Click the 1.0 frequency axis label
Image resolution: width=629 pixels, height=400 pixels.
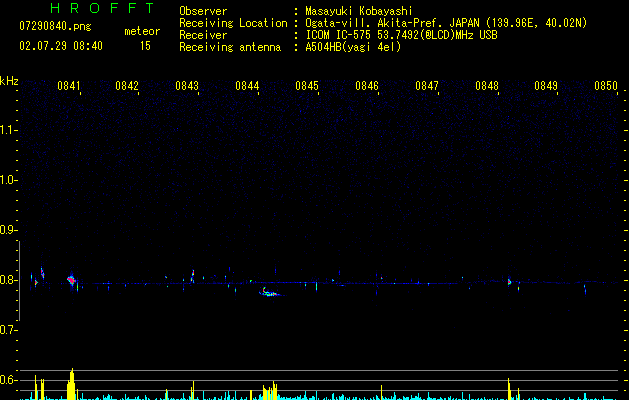(x=7, y=180)
